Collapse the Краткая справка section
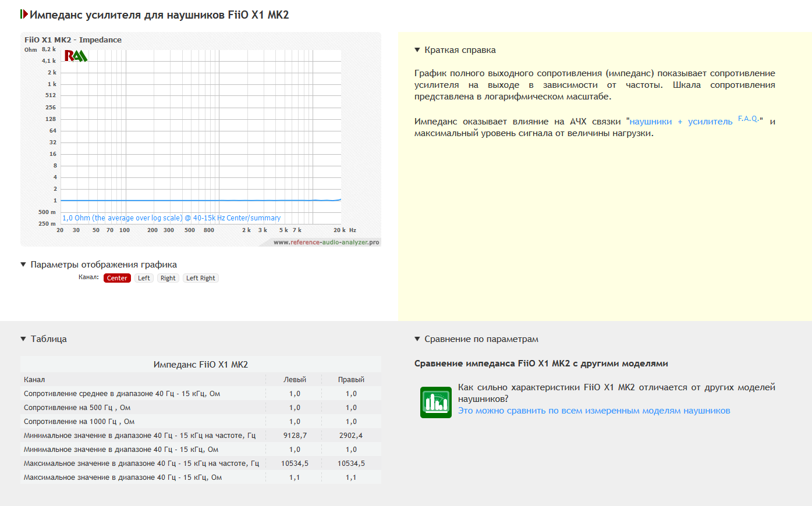812x506 pixels. coord(417,50)
